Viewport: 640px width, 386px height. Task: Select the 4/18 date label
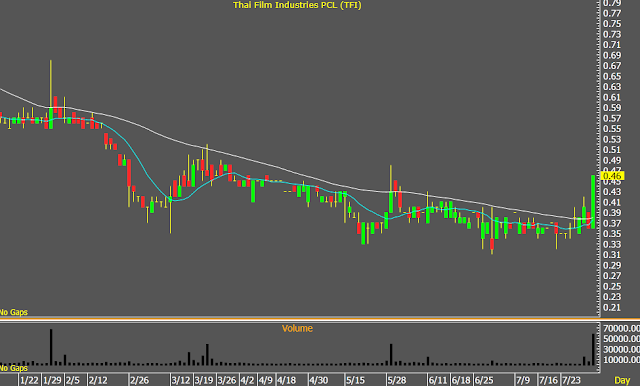pyautogui.click(x=287, y=380)
